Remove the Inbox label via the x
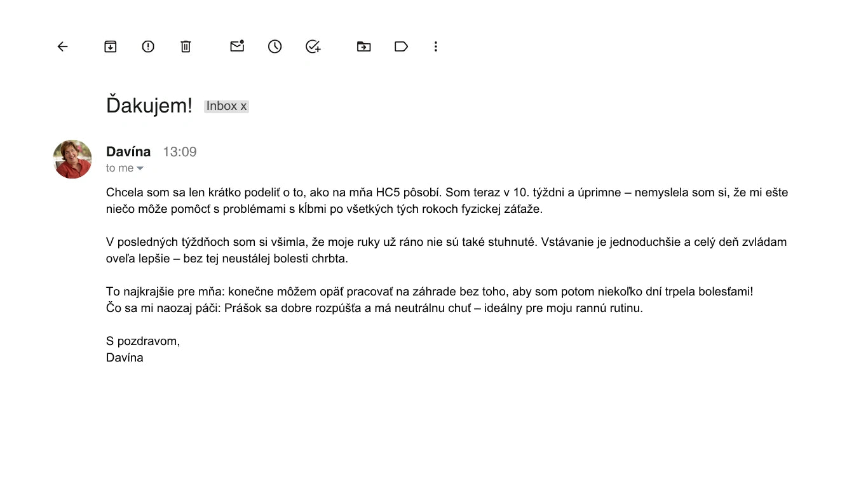Screen dimensions: 868x488 tap(243, 106)
